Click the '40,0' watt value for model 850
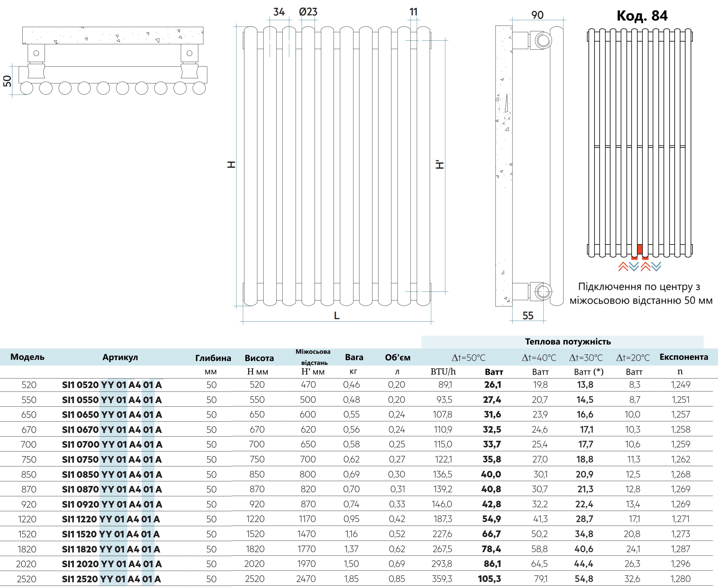The width and height of the screenshot is (718, 588). 491,474
